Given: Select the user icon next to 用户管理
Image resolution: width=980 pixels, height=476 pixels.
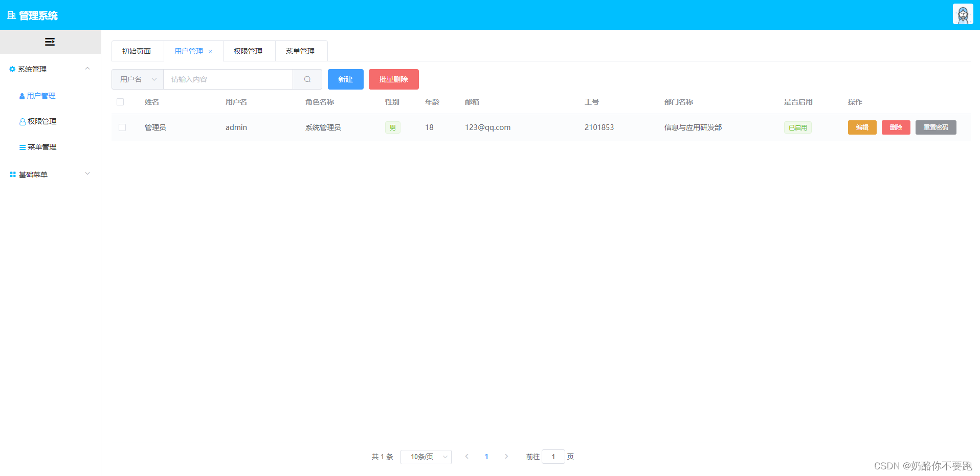Looking at the screenshot, I should 21,96.
